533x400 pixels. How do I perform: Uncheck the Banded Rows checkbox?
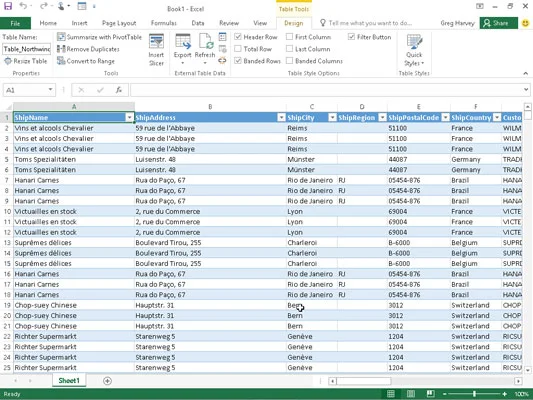coord(238,61)
